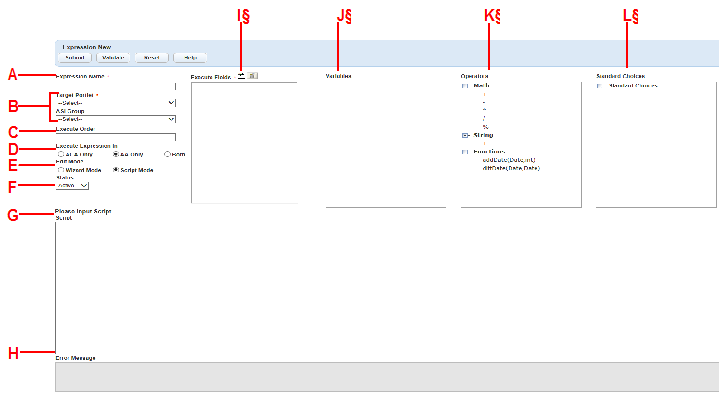The width and height of the screenshot is (719, 402).
Task: Click the second icon beside Execute Fields
Action: pos(254,76)
